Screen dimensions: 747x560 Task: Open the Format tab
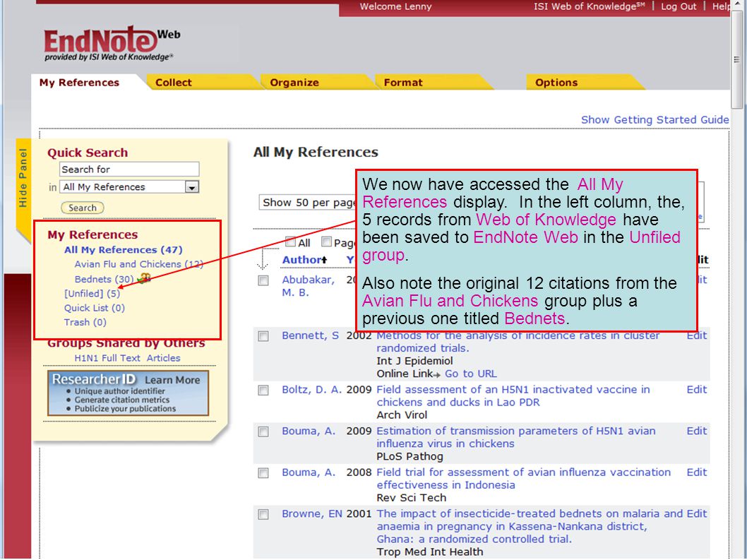[x=403, y=83]
